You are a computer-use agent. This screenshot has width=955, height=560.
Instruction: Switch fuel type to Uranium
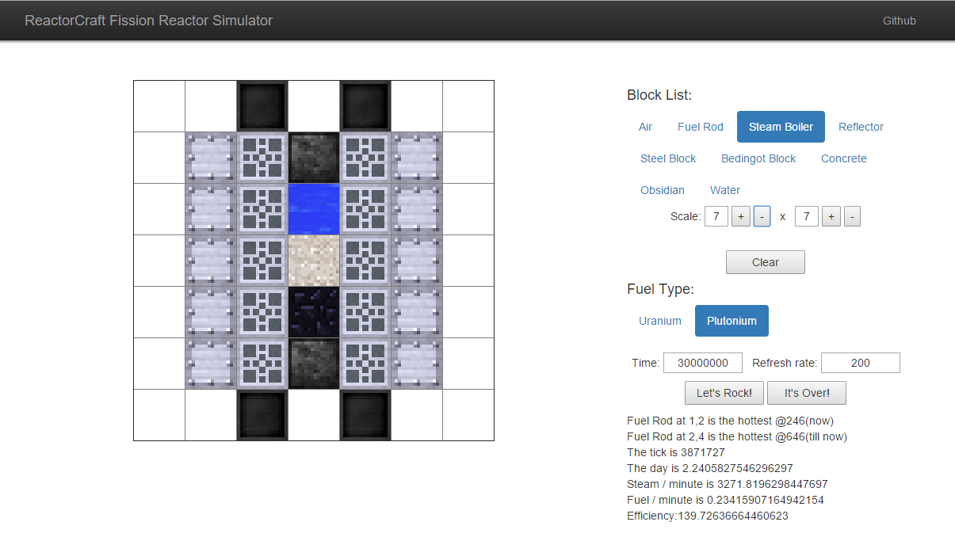click(x=660, y=321)
